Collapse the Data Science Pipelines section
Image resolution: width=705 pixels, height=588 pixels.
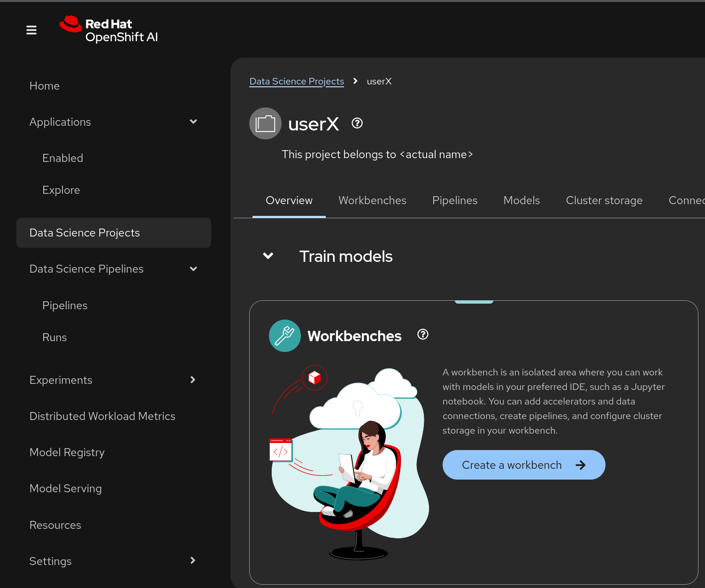(193, 269)
